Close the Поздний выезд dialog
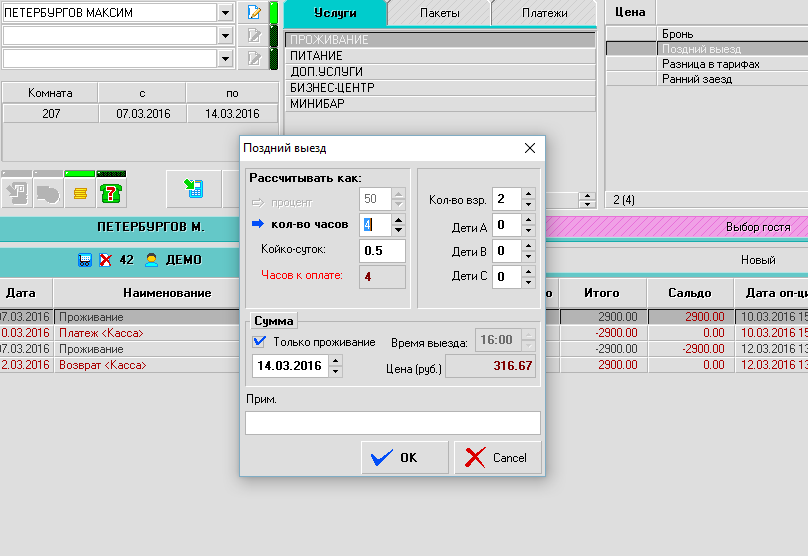The height and width of the screenshot is (556, 808). 530,147
